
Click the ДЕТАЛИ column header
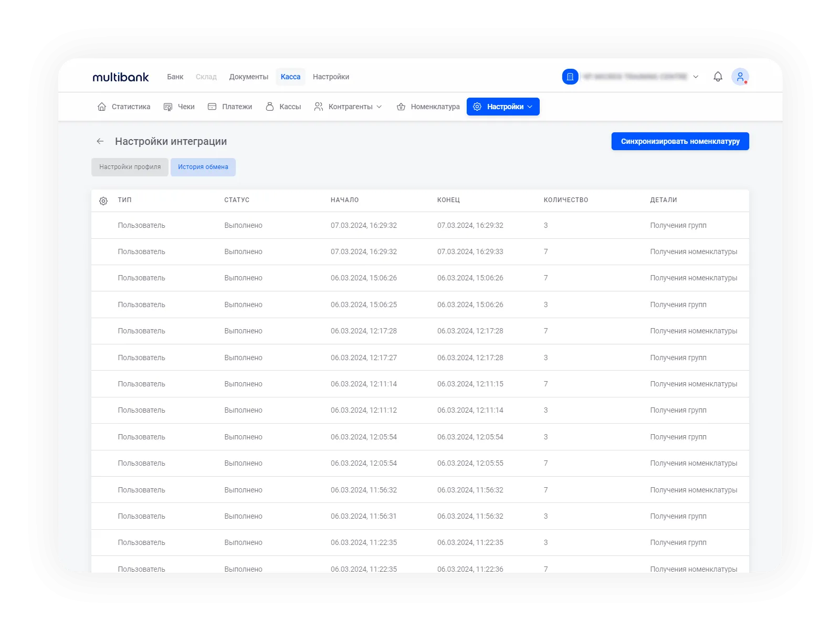664,200
